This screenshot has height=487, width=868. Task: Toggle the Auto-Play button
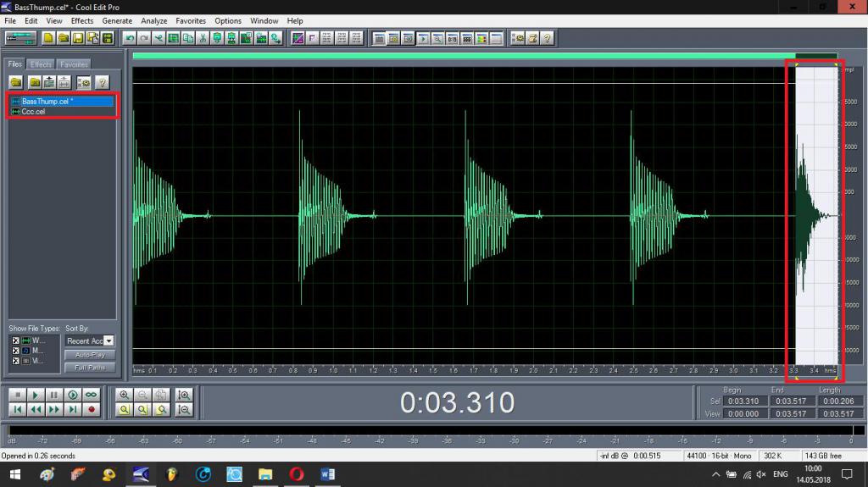[x=90, y=355]
